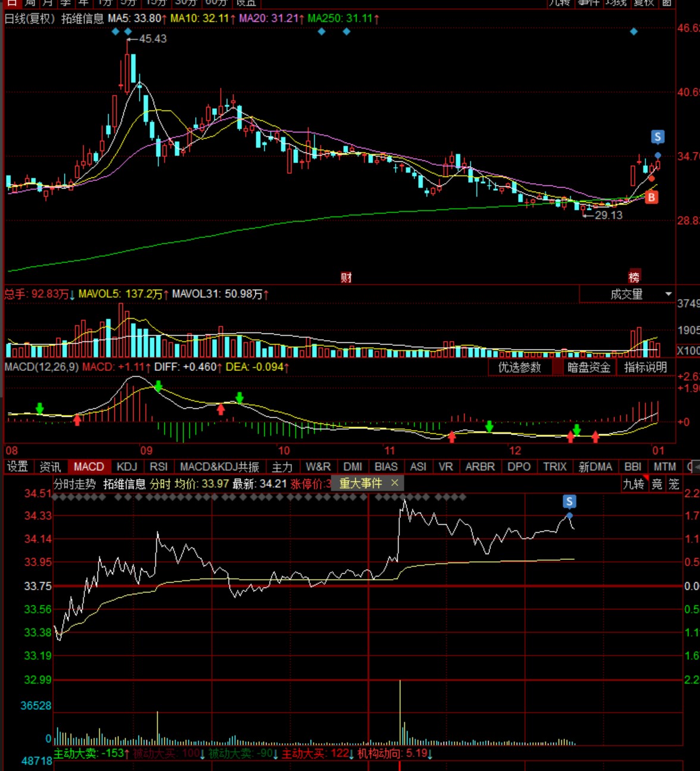Switch to the 新DMA indicator tab
Viewport: 700px width, 771px height.
(x=595, y=467)
